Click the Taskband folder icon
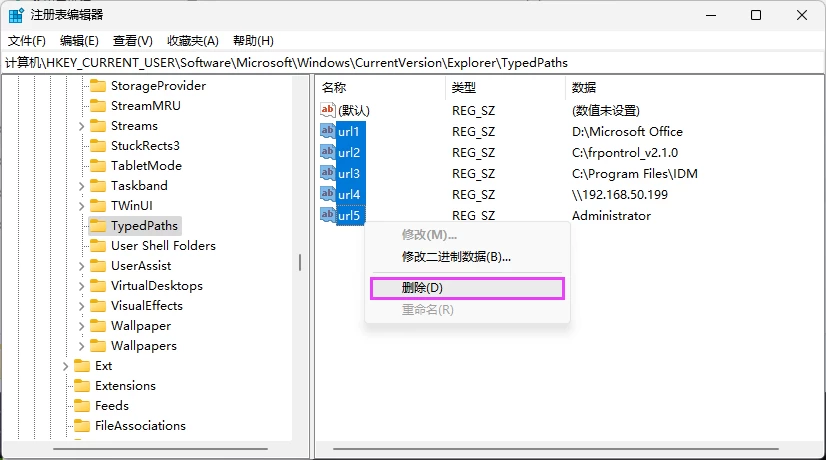 [x=98, y=185]
